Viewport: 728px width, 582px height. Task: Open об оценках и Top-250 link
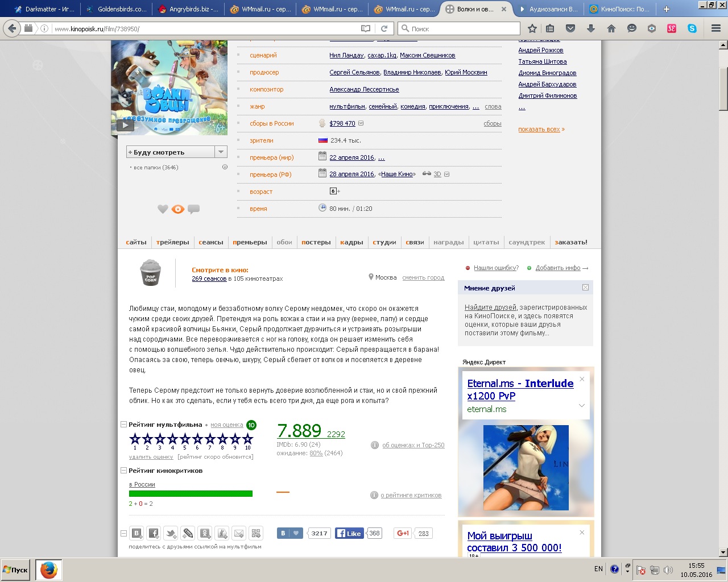click(413, 445)
